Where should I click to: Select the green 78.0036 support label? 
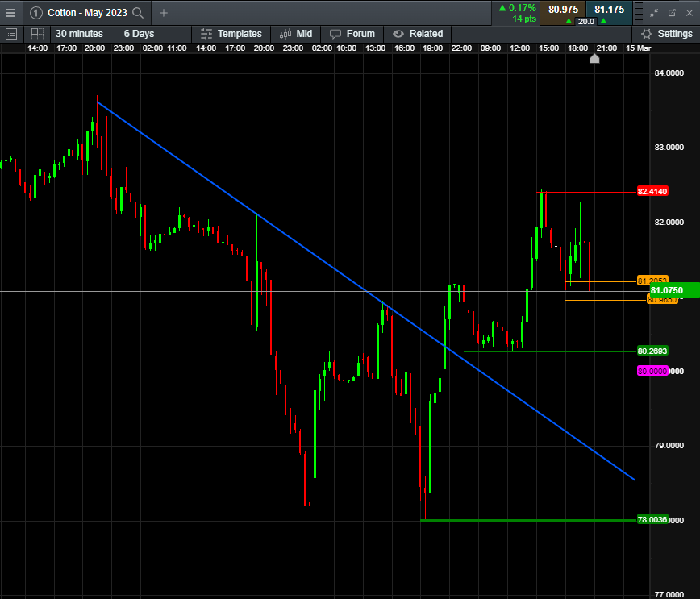click(652, 519)
